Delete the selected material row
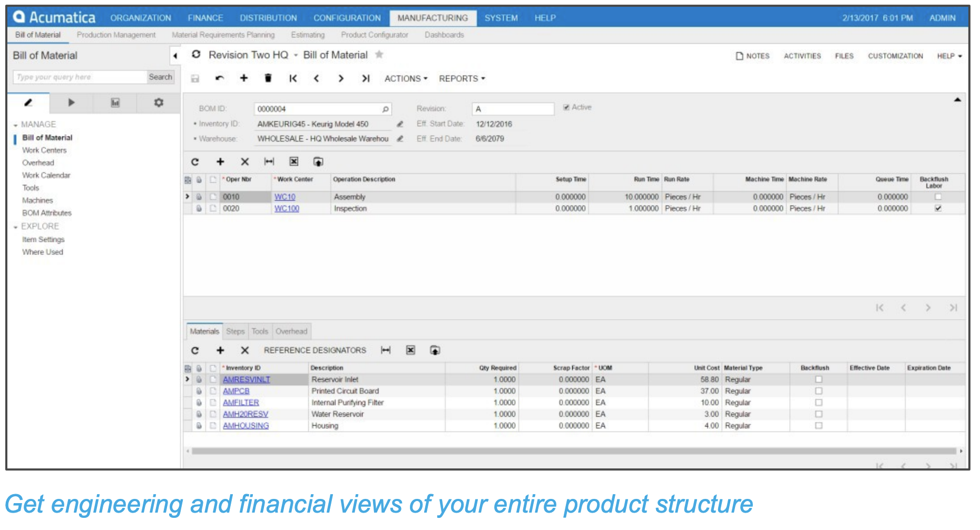 (244, 350)
